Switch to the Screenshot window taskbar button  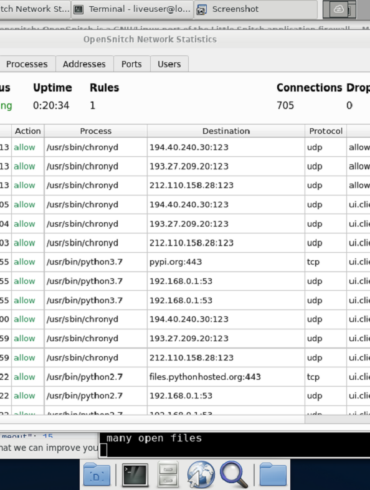click(x=256, y=9)
